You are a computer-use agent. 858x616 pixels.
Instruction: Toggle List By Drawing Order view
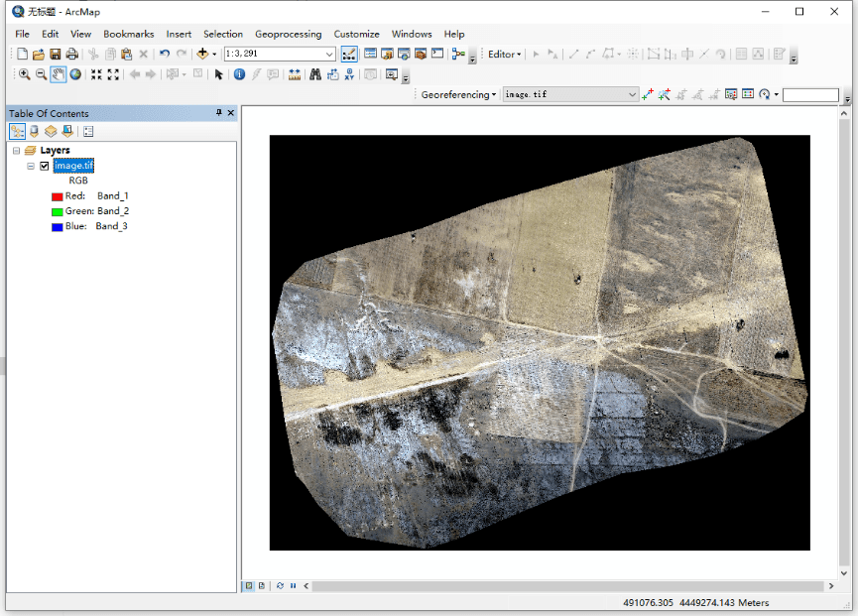pos(17,131)
